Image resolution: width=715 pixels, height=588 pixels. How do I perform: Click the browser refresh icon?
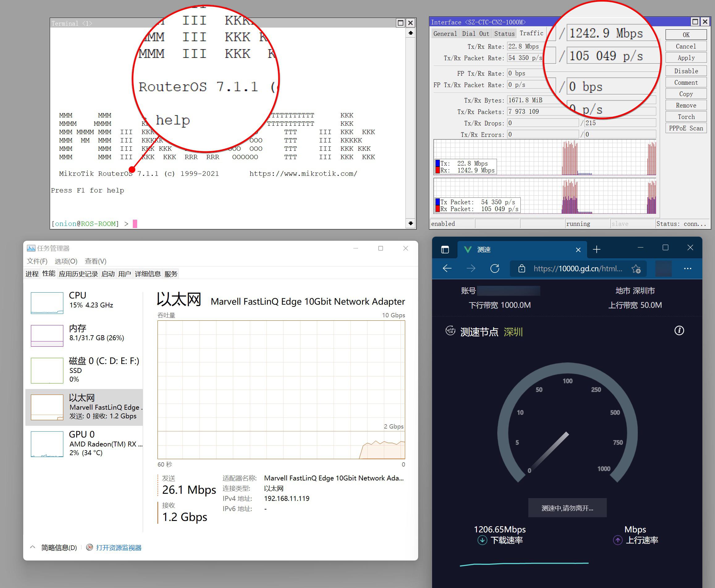494,269
